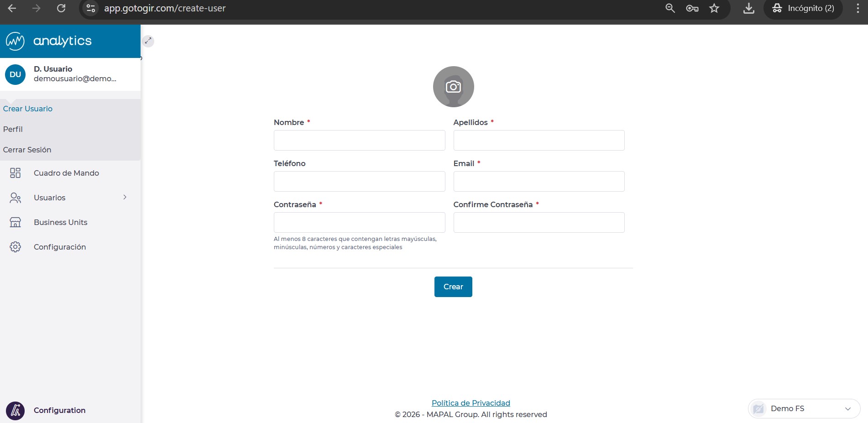The image size is (868, 423).
Task: Open the Configuración gear icon
Action: 16,247
